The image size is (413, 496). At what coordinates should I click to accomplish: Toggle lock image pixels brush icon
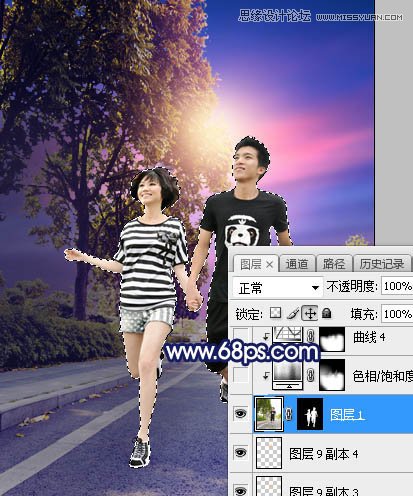click(x=292, y=313)
